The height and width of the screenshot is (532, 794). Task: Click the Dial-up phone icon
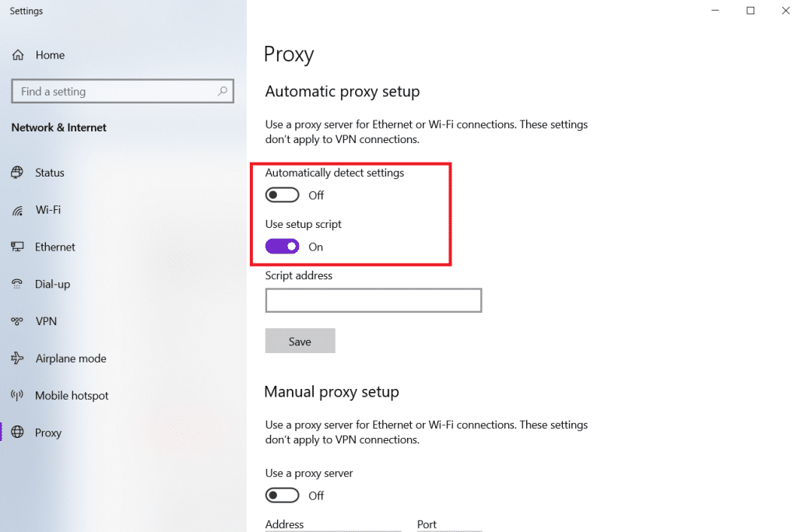point(17,284)
